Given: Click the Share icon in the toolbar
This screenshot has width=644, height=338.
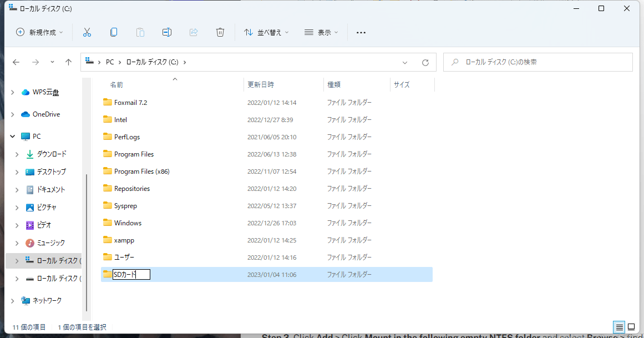Looking at the screenshot, I should coord(193,32).
